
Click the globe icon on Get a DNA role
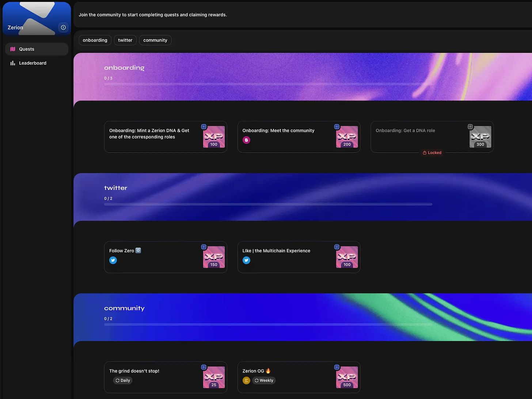tap(470, 127)
